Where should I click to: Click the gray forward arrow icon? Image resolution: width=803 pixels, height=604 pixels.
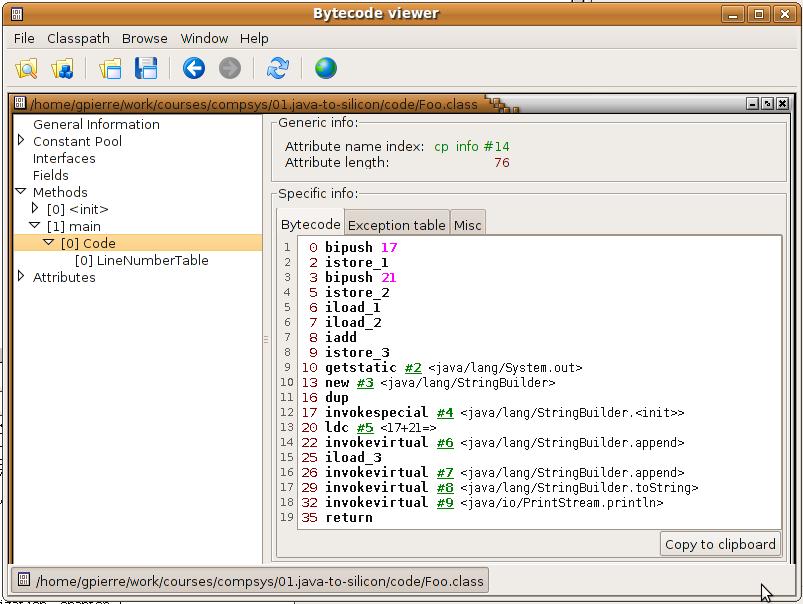point(229,68)
